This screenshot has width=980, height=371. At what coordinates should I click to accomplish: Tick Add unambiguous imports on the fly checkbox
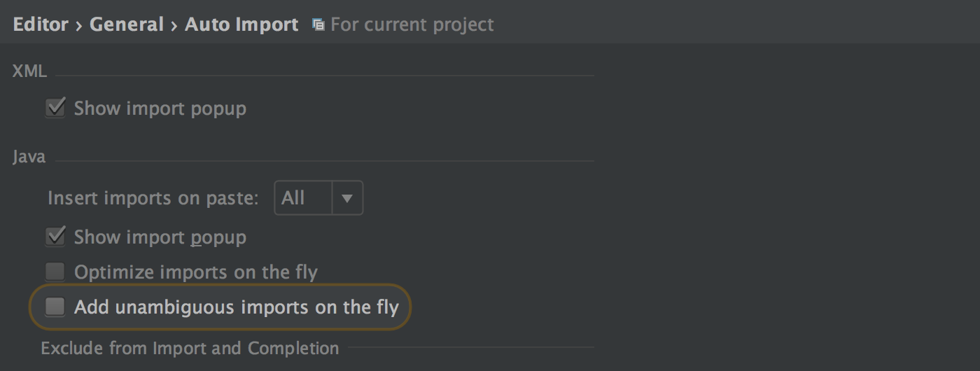pos(55,307)
